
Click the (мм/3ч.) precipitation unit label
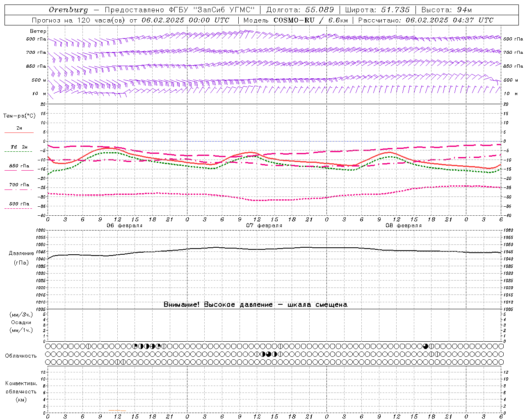(21, 315)
